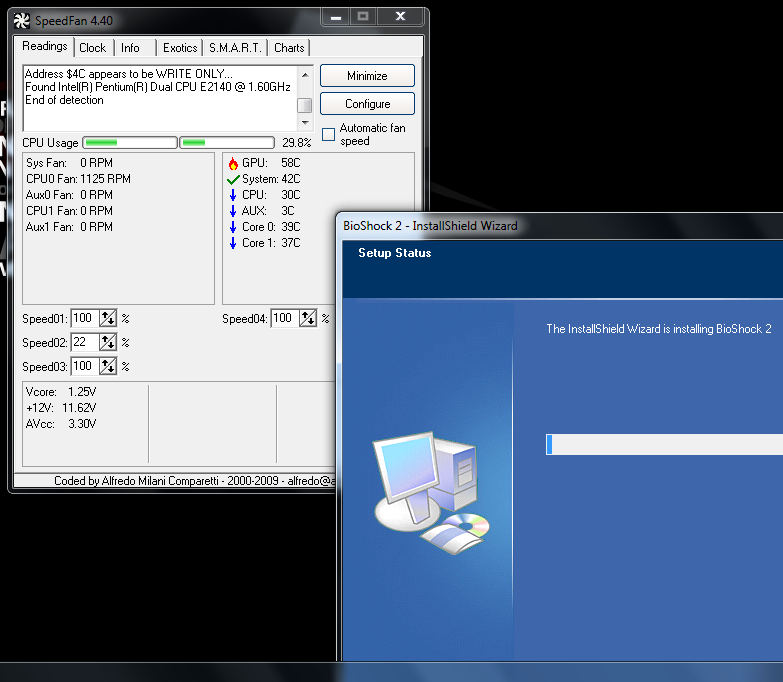Viewport: 783px width, 682px height.
Task: Click the 'Coded by Alfredo Milani Comparetti' status bar
Action: pos(175,481)
